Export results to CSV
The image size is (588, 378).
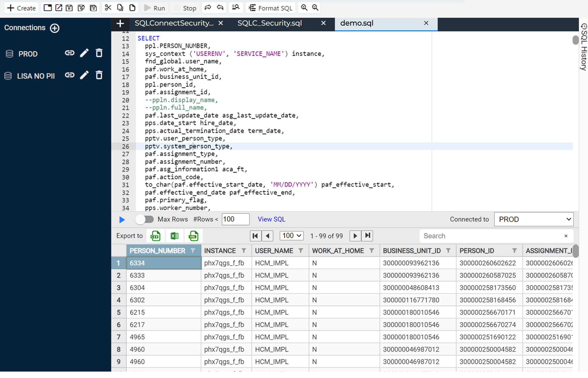[x=155, y=236]
